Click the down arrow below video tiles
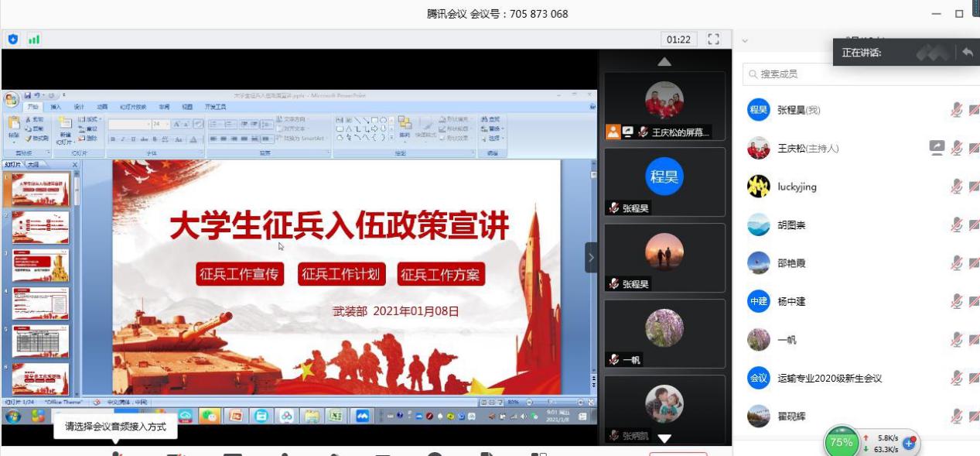Image resolution: width=980 pixels, height=456 pixels. [664, 438]
